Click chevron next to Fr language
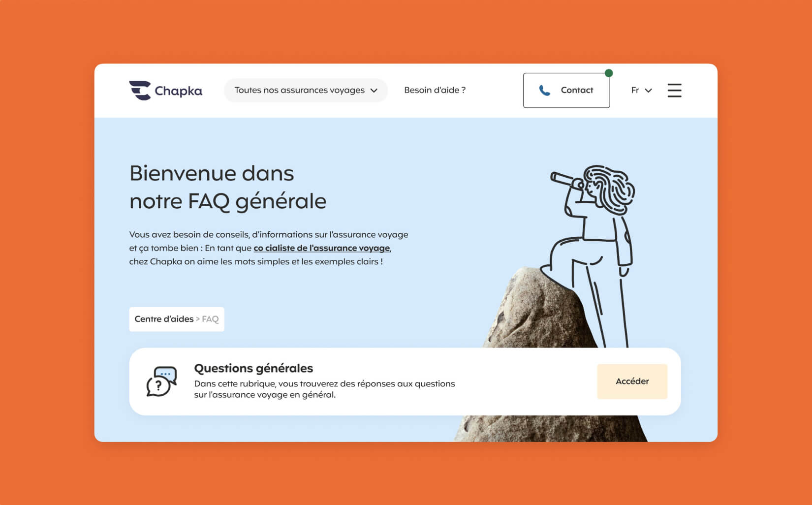812x505 pixels. click(x=648, y=91)
